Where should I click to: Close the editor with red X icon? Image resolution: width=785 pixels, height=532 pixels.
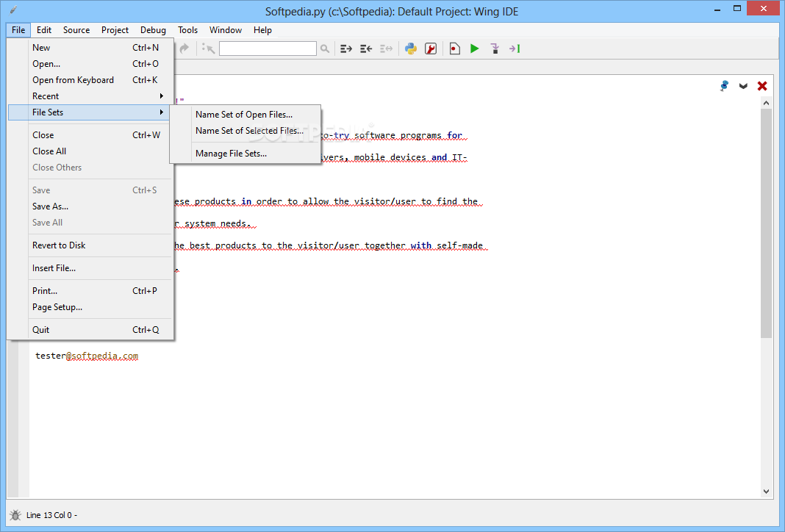(762, 86)
